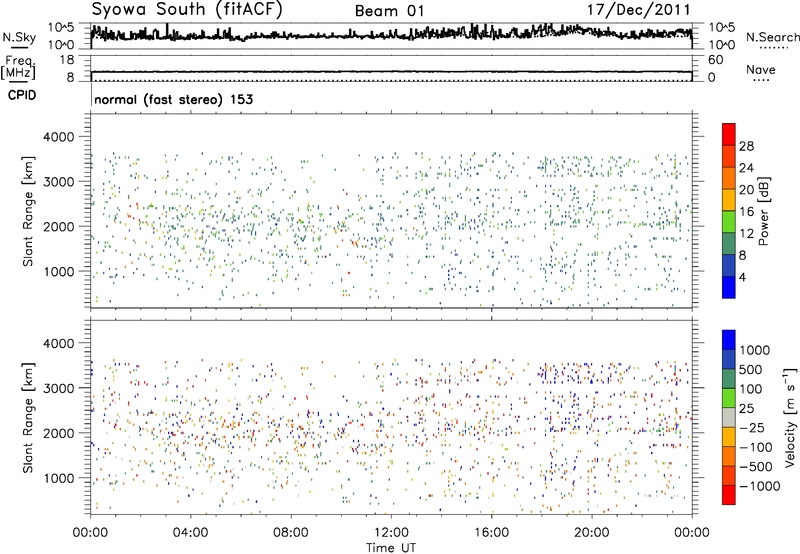
Task: Click "Slant Range [km]" label of power panel
Action: tap(28, 211)
